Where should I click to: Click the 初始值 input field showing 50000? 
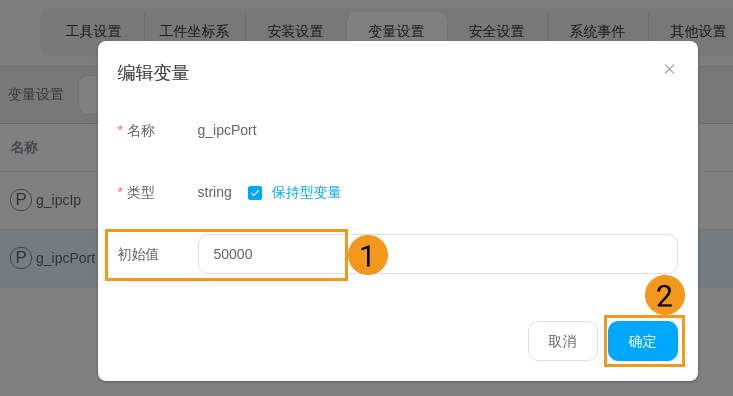(x=438, y=254)
